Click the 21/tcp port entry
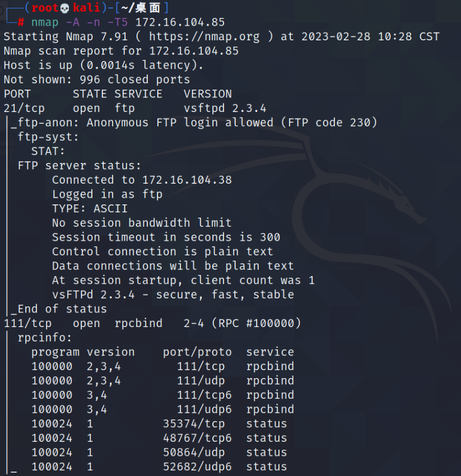Viewport: 461px width, 476px height. click(x=24, y=109)
